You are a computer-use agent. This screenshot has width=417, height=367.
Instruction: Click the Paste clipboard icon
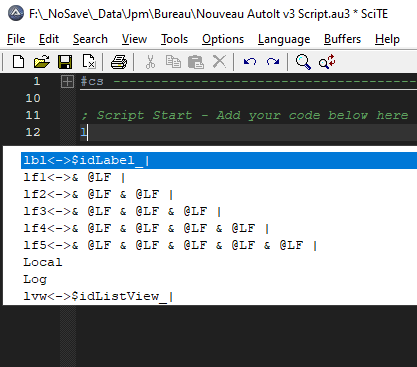pos(196,62)
